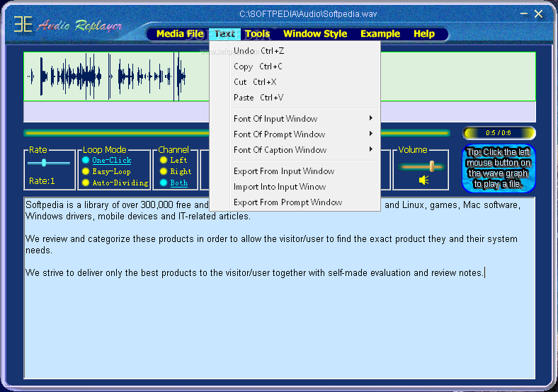Select the Both channel option

point(173,183)
